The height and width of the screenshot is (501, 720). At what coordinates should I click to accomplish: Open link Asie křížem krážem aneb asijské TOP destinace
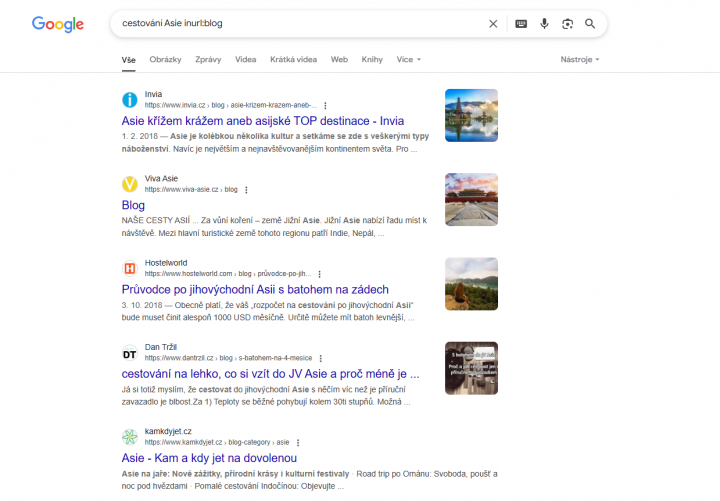tap(263, 121)
